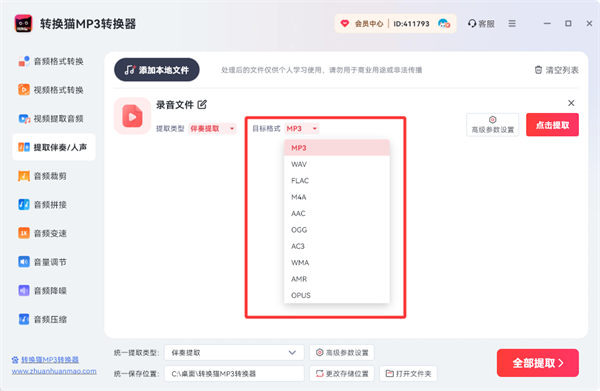
Task: Choose OGG from the format list
Action: pyautogui.click(x=337, y=230)
